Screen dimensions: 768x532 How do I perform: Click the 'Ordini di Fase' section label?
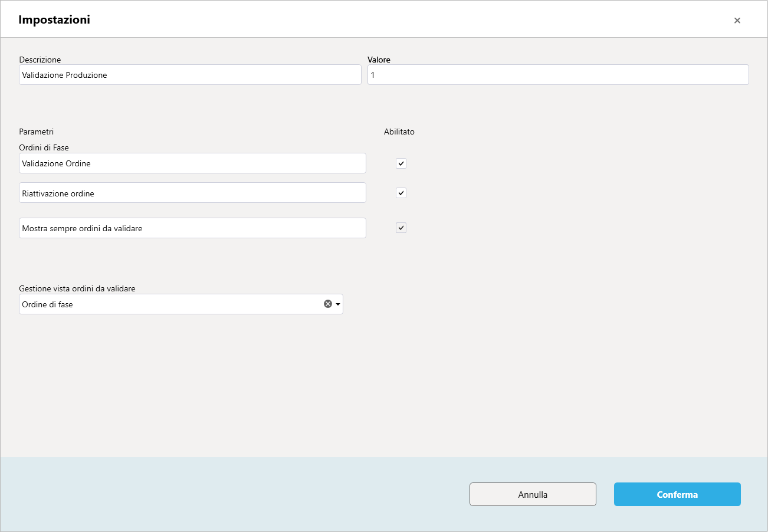[x=44, y=147]
